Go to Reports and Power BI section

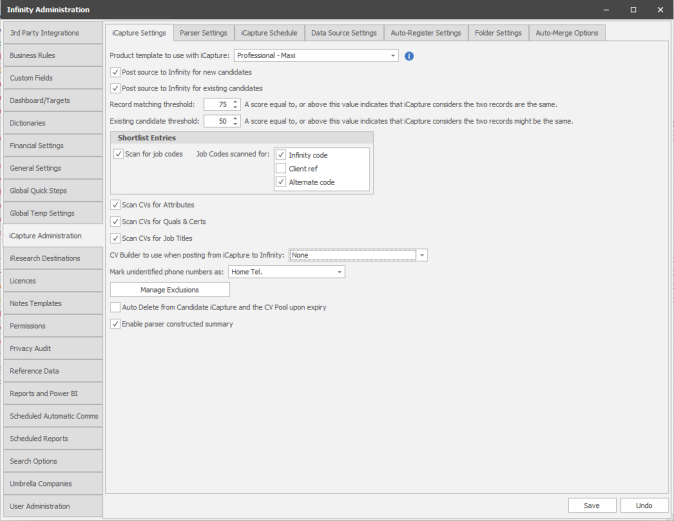[x=52, y=393]
